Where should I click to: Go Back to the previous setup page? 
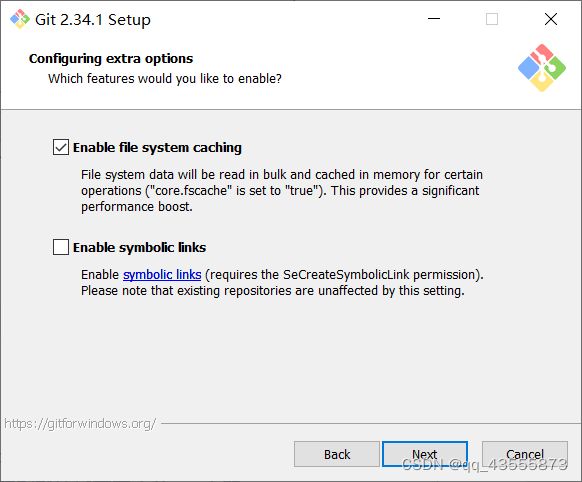(x=337, y=454)
